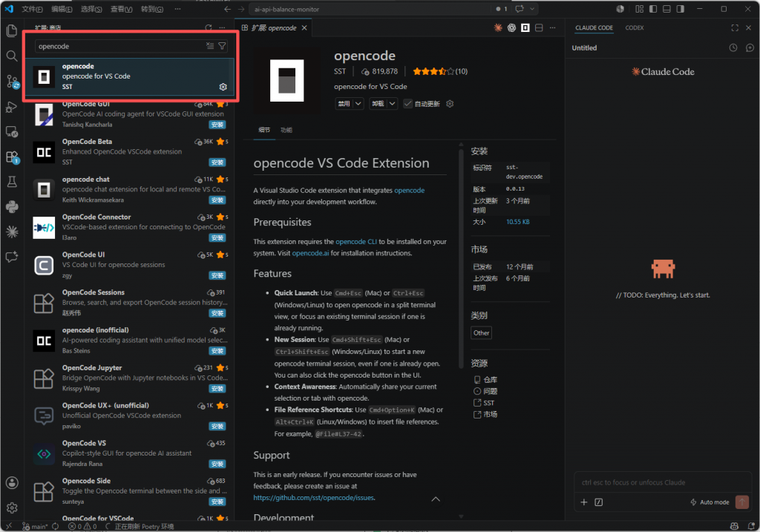
Task: Open the Python view in activity bar
Action: (12, 207)
